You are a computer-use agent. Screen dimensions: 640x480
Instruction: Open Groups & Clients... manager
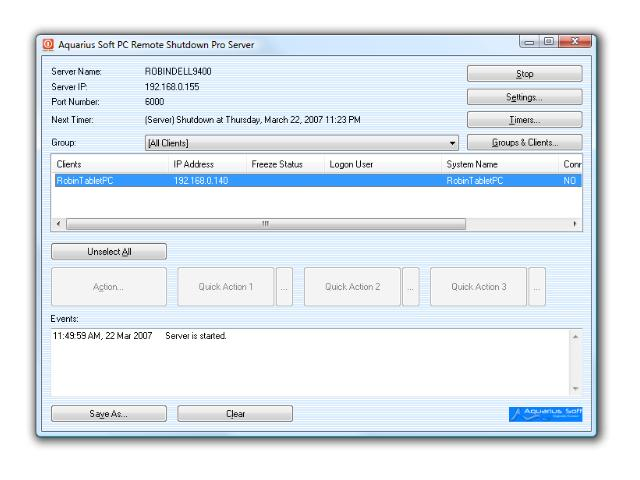(x=524, y=142)
